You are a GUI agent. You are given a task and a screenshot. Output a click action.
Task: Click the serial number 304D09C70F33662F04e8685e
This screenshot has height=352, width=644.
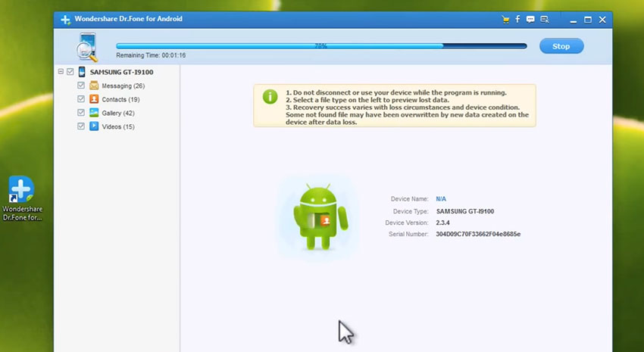coord(478,234)
